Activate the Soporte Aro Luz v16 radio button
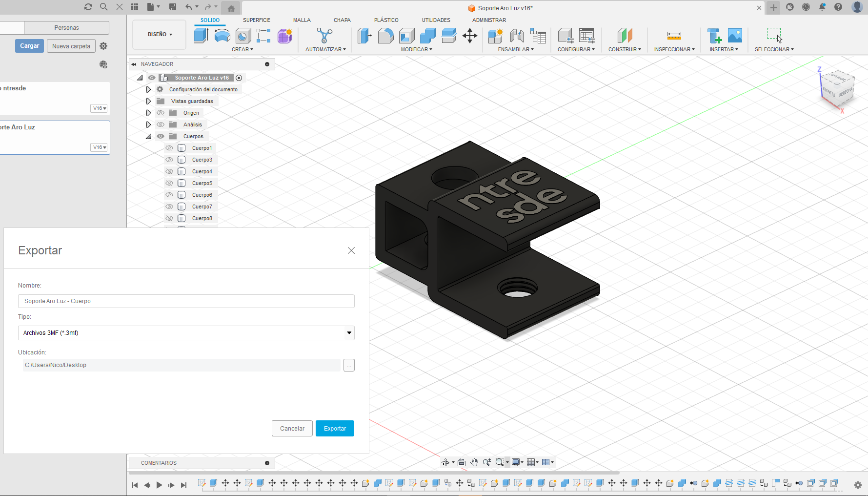 (239, 78)
